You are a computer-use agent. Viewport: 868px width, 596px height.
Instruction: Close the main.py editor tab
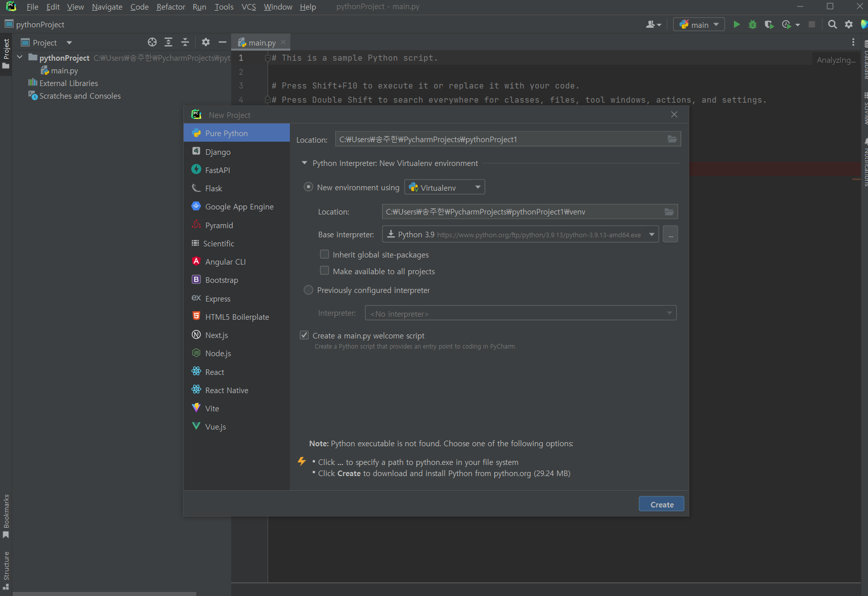click(x=283, y=42)
